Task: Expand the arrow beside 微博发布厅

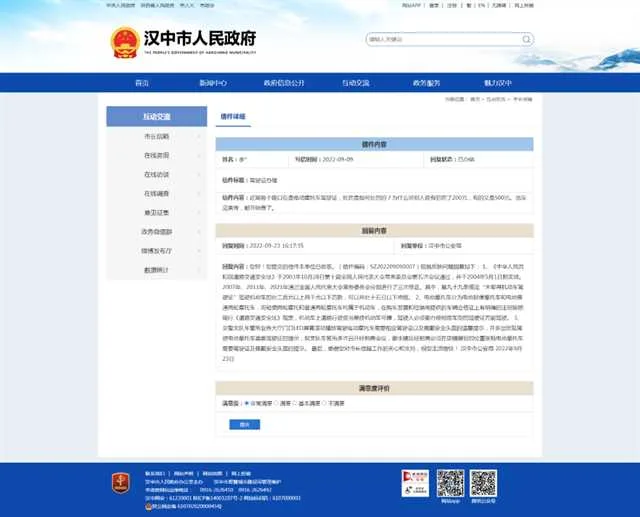Action: [199, 251]
